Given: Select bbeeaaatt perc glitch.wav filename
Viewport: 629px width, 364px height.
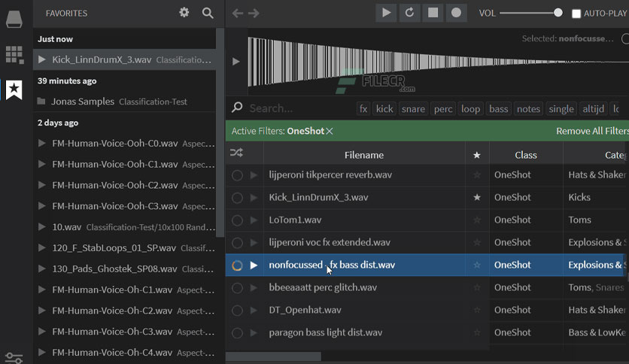Looking at the screenshot, I should [323, 287].
